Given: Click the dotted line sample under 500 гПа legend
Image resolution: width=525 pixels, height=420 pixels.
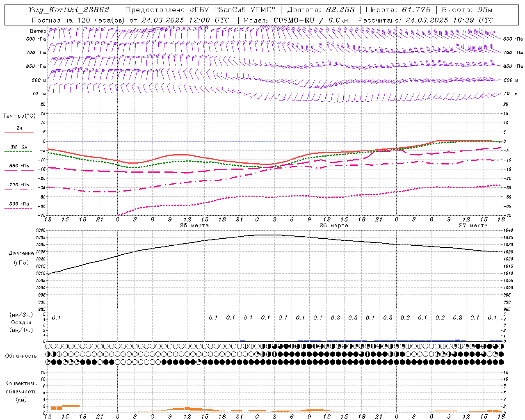Looking at the screenshot, I should 19,209.
